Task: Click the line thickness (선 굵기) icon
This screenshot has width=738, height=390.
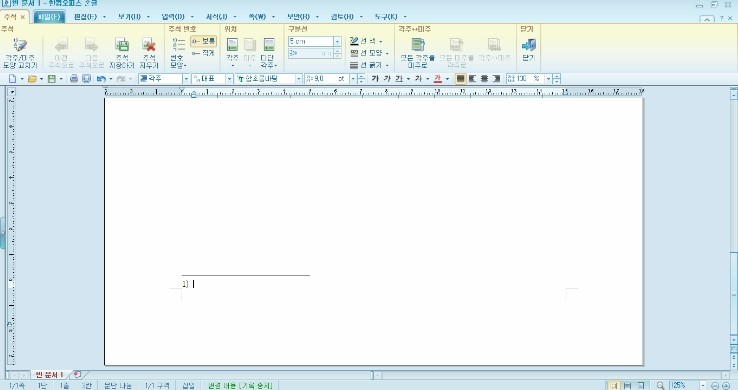Action: coord(354,65)
